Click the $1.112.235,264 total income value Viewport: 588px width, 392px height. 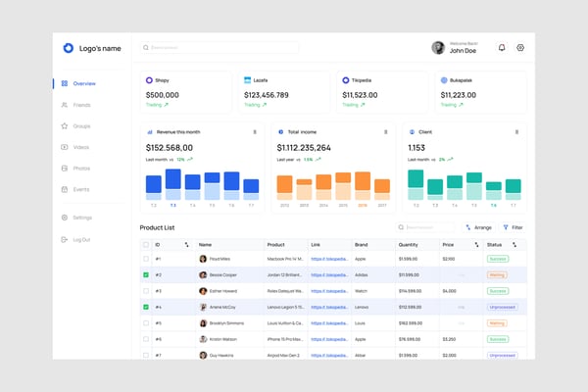[304, 148]
